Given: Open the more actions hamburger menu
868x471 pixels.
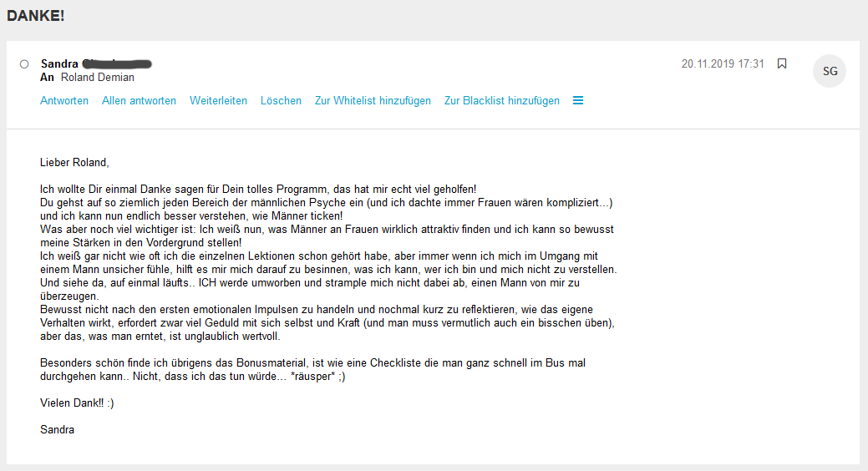Looking at the screenshot, I should 578,100.
